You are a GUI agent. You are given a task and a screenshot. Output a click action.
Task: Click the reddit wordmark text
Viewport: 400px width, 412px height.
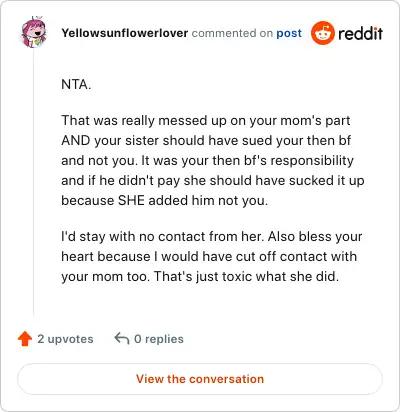[361, 33]
